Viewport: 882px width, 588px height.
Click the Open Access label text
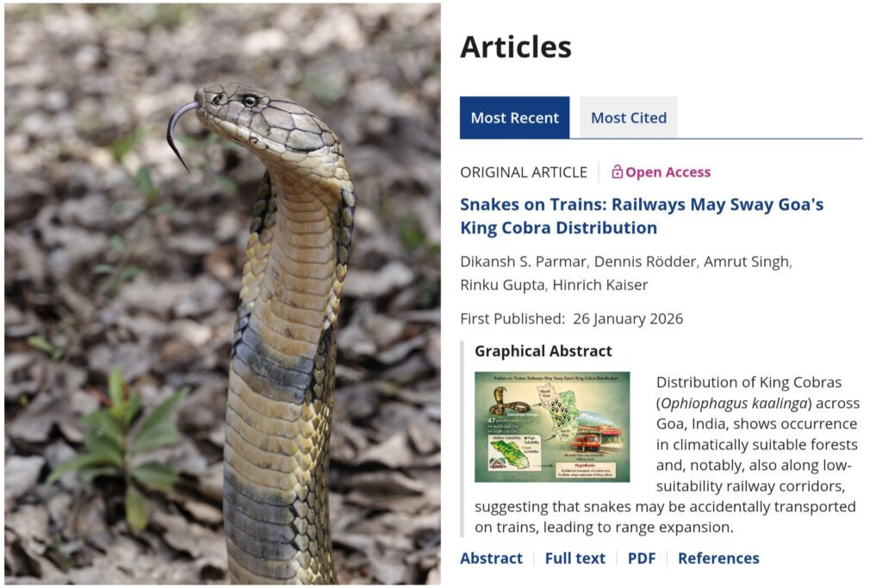pos(668,172)
